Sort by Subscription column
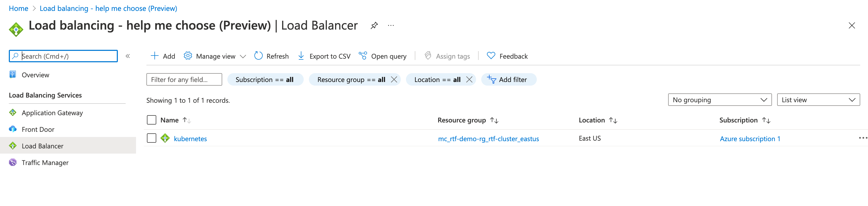This screenshot has height=206, width=868. coord(745,120)
